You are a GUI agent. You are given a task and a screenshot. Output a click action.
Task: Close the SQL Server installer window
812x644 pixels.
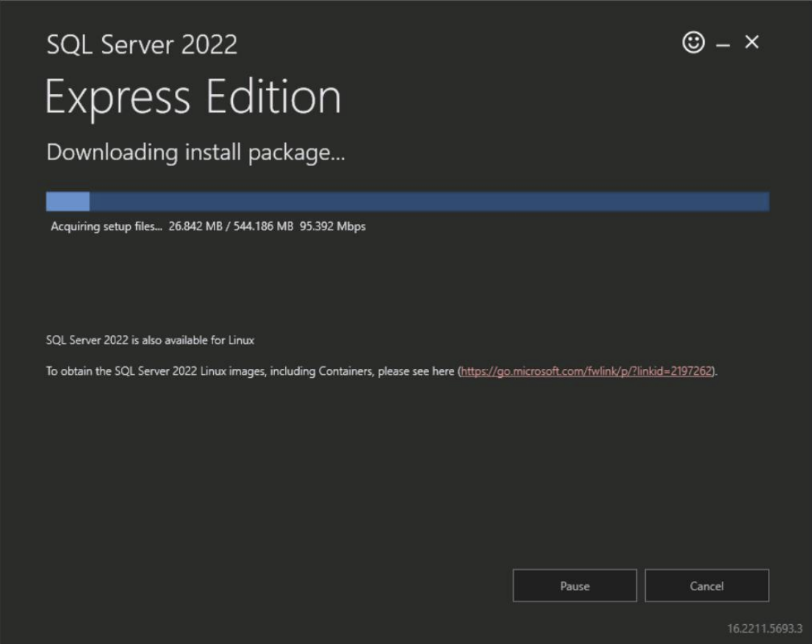pos(752,42)
